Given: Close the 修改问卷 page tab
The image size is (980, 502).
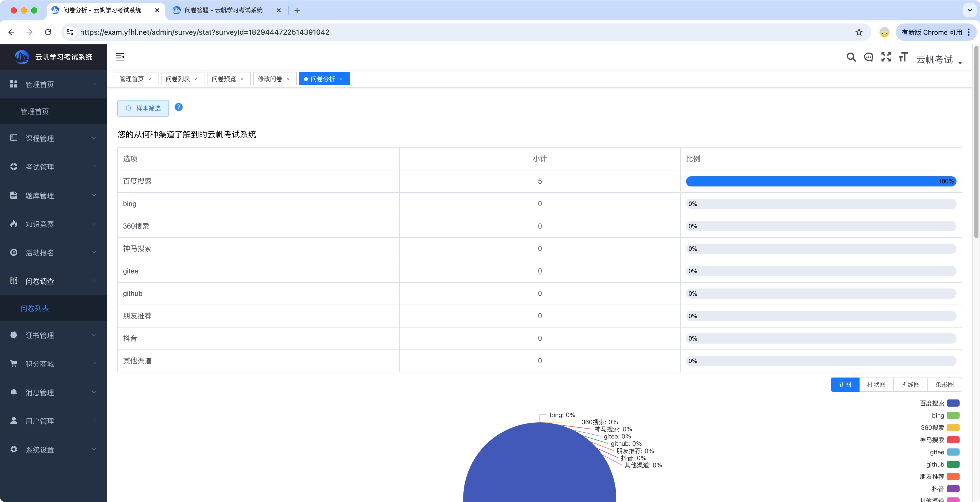Looking at the screenshot, I should 288,79.
